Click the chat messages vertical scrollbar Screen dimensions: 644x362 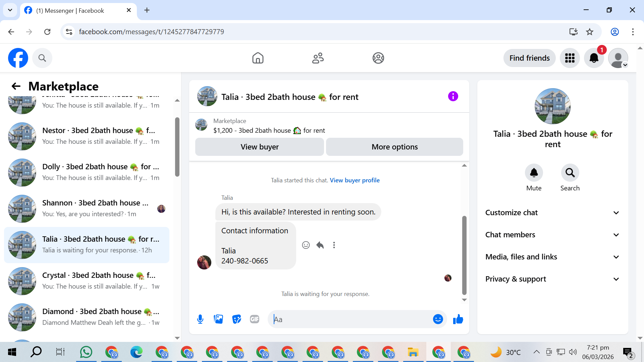click(x=464, y=255)
